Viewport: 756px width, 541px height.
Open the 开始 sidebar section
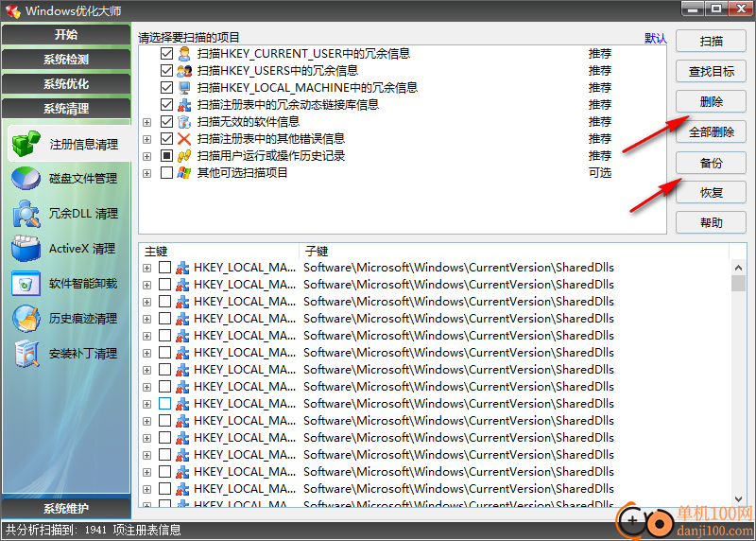(x=66, y=34)
